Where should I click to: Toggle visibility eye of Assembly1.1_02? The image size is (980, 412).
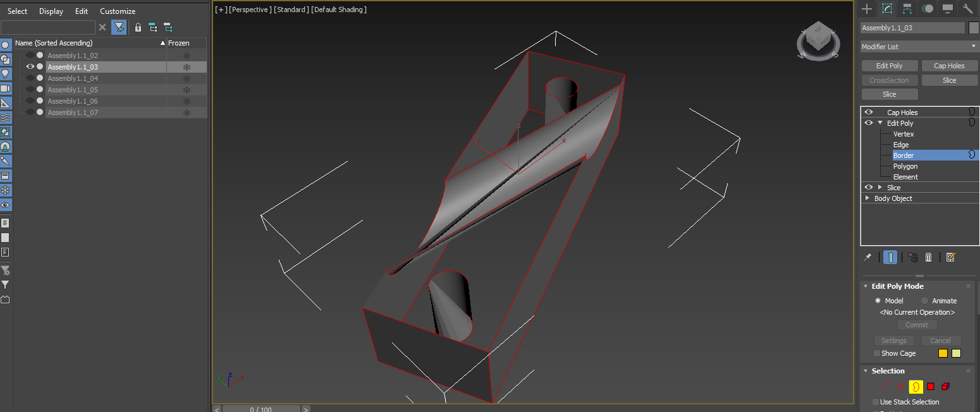[30, 56]
